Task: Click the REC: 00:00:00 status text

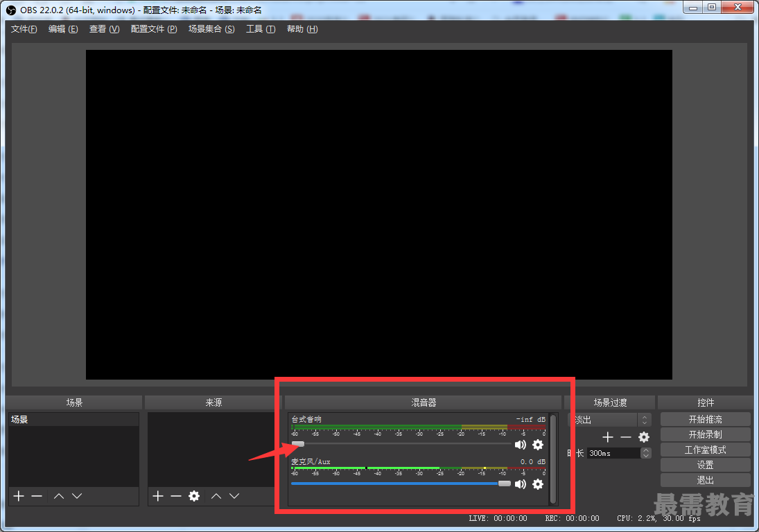Action: [572, 518]
